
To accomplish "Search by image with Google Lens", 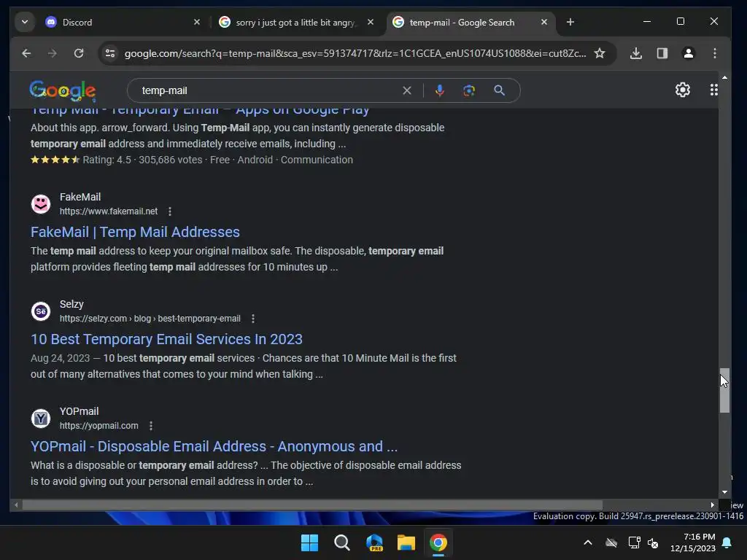I will point(469,90).
